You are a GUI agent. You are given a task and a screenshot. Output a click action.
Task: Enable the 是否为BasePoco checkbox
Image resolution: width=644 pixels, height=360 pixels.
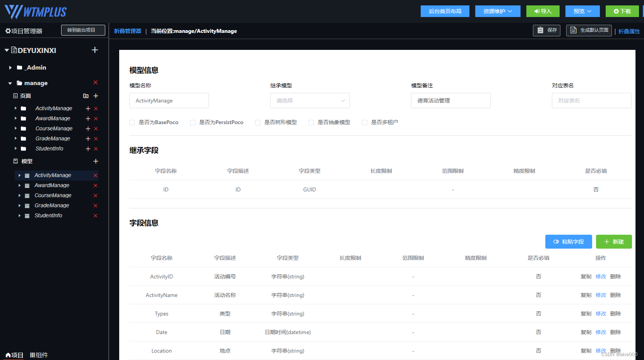(x=132, y=122)
